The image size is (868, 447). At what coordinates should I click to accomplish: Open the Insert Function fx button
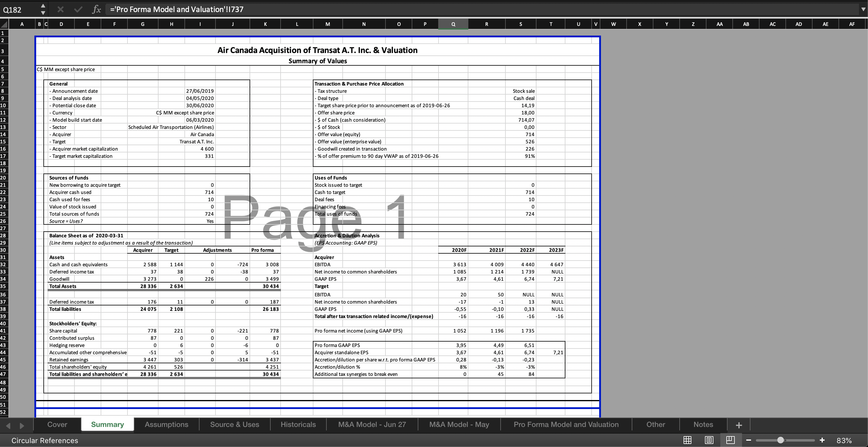[96, 9]
